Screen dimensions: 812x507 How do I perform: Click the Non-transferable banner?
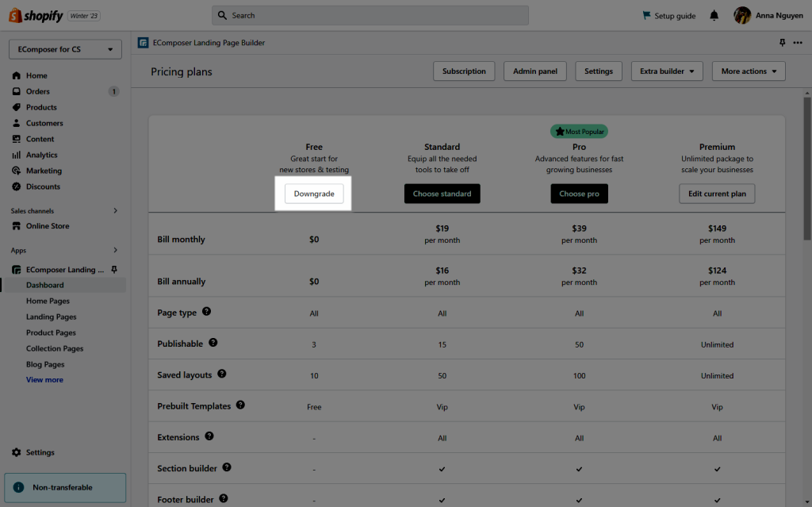(65, 487)
